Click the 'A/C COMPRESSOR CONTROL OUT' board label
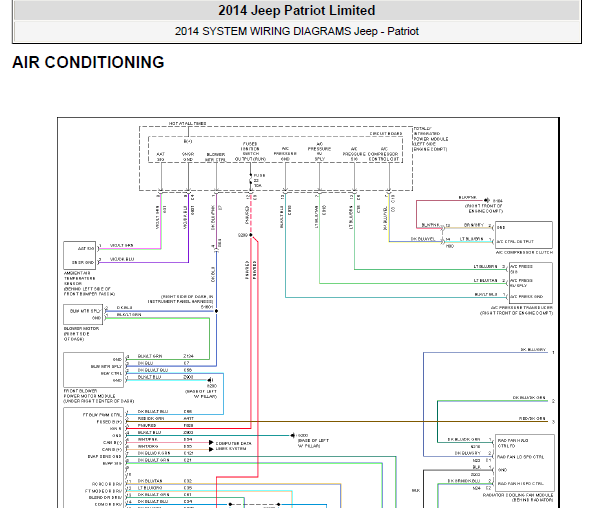Viewport: 602px width, 508px height. tap(384, 154)
